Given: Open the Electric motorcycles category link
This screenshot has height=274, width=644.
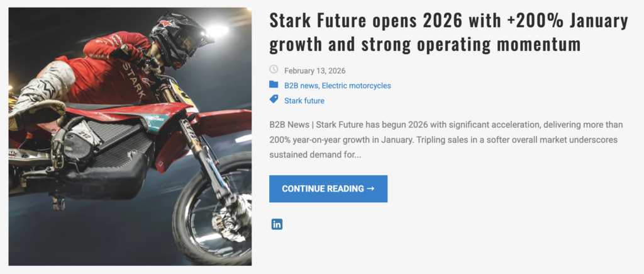Looking at the screenshot, I should point(356,86).
